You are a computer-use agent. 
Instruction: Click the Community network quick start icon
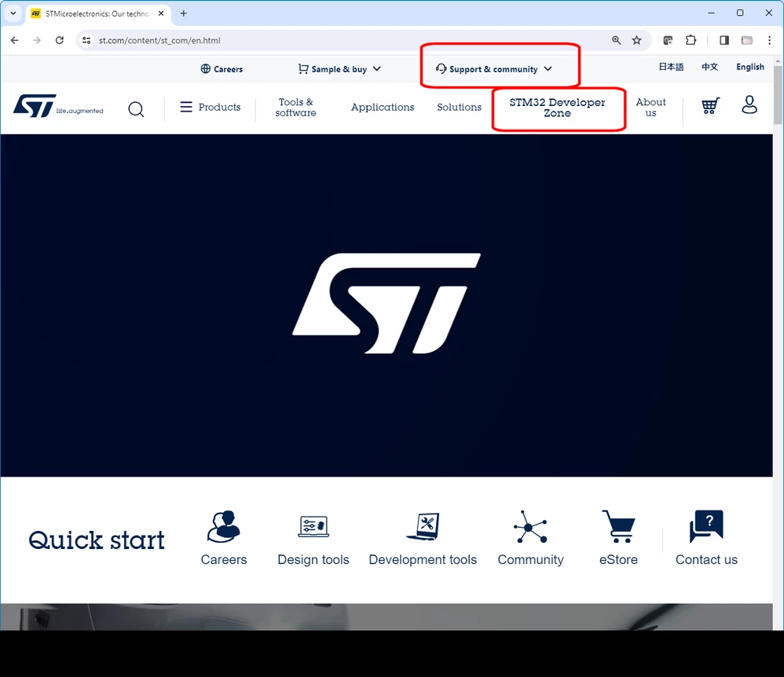tap(530, 526)
